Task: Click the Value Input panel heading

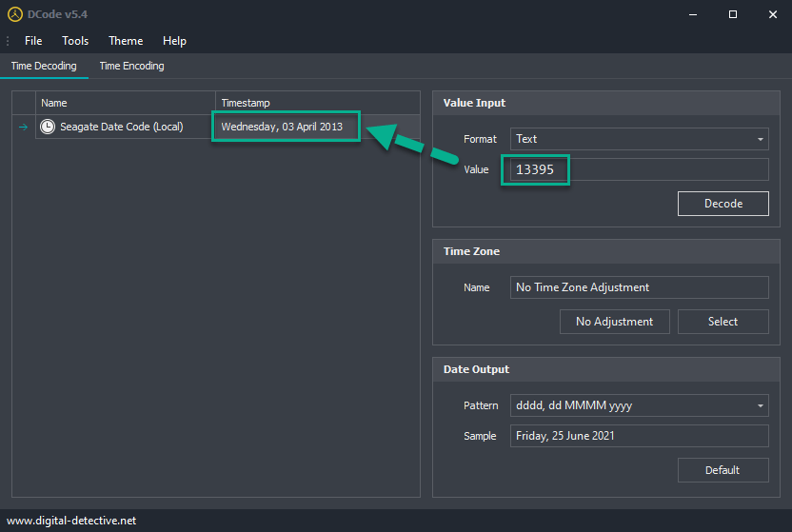Action: pyautogui.click(x=474, y=103)
